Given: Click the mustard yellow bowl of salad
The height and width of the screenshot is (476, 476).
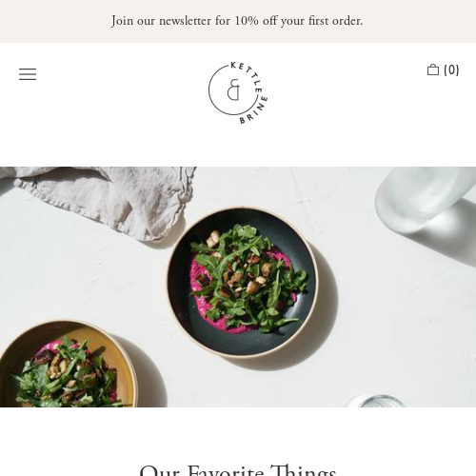Looking at the screenshot, I should (67, 365).
